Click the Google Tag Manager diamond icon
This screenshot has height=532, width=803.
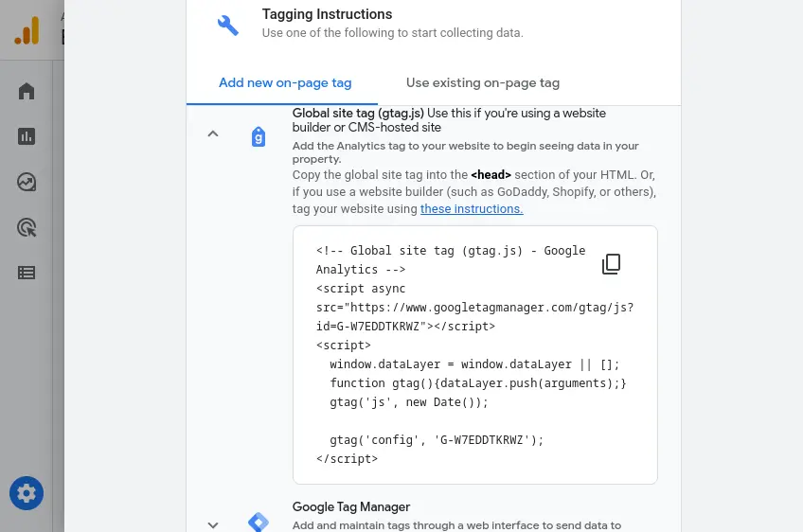click(x=259, y=522)
